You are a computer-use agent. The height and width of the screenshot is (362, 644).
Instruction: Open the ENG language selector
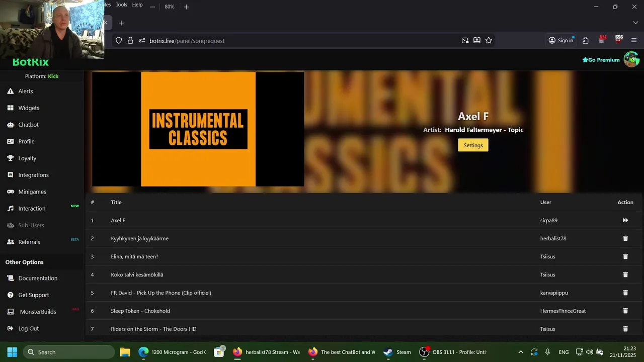[563, 352]
